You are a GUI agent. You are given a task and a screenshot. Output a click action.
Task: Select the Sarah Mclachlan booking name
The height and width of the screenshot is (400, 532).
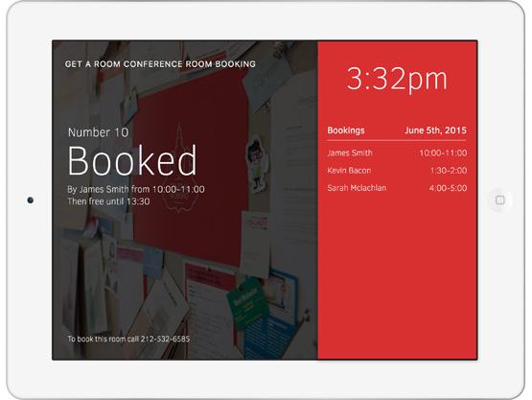(x=357, y=188)
